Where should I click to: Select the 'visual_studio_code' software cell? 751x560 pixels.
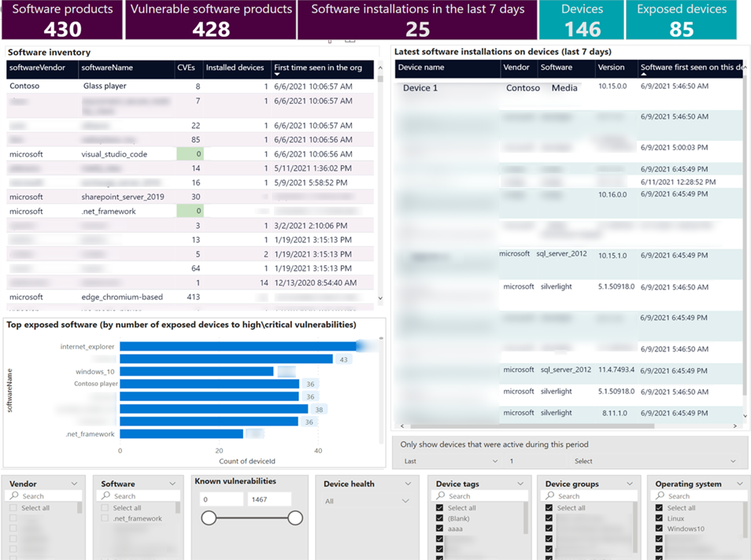pos(114,154)
